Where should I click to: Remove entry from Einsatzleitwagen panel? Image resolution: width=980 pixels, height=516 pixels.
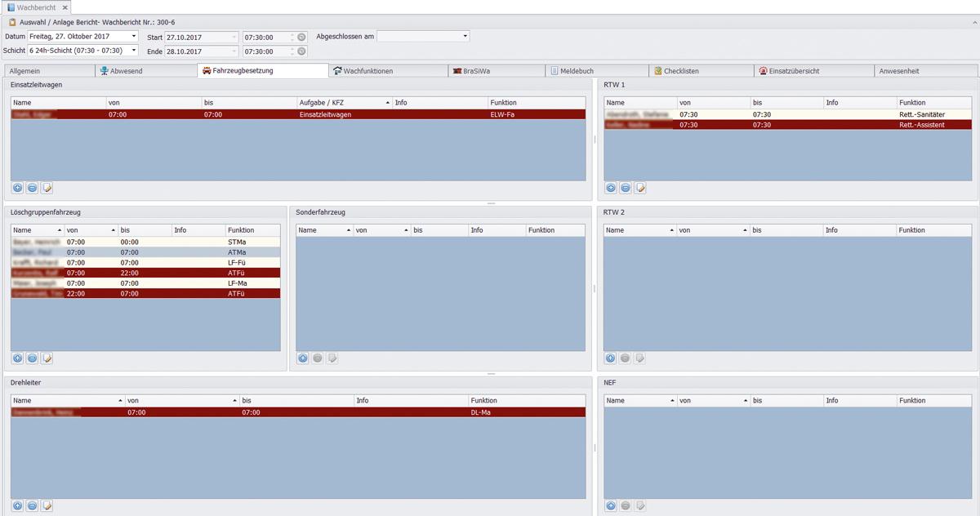tap(33, 188)
